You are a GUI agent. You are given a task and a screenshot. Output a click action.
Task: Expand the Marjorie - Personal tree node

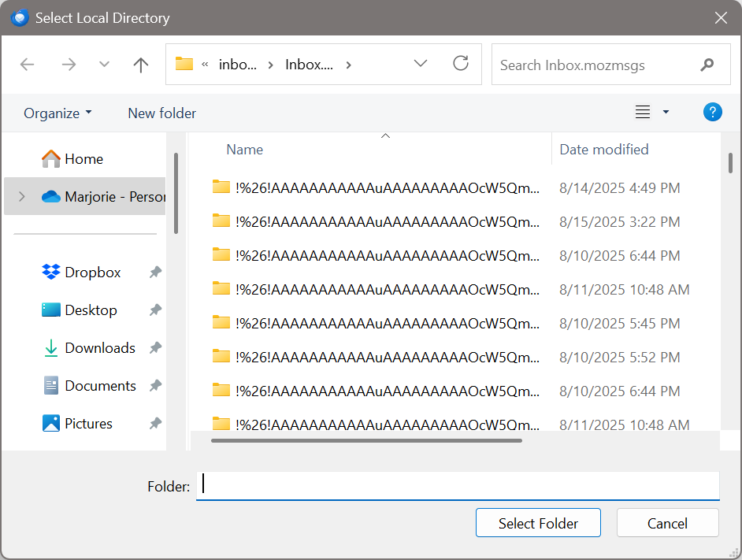tap(21, 197)
